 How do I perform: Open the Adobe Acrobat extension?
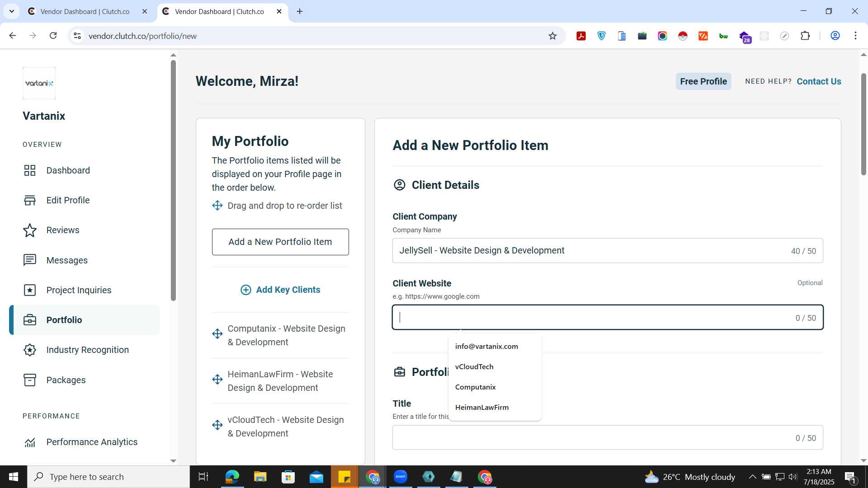pyautogui.click(x=581, y=36)
